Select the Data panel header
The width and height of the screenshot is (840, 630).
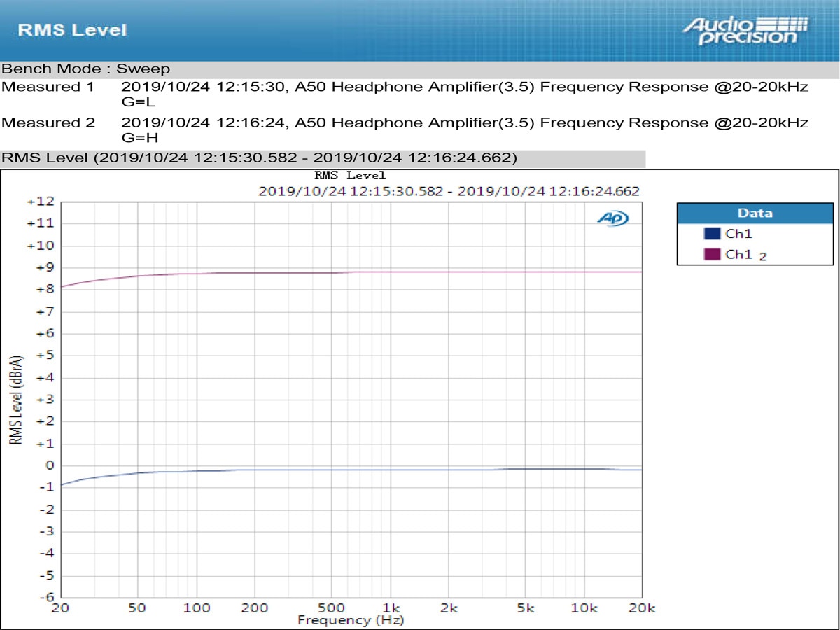(x=755, y=213)
